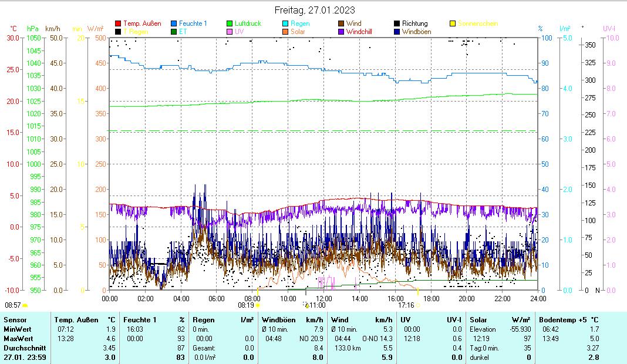Click the UV-I axis label at top right
Viewport: 627px width, 364px height.
pyautogui.click(x=609, y=29)
